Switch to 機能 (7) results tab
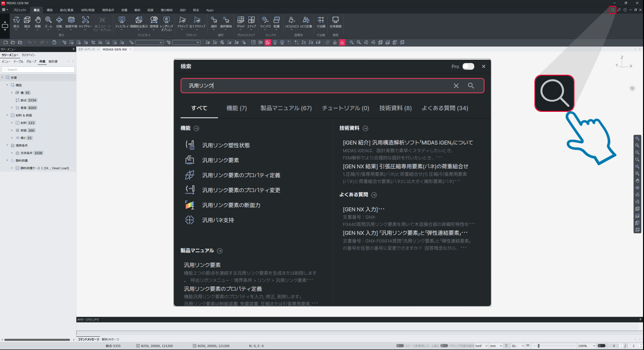Viewport: 644px width, 350px height. (x=237, y=108)
